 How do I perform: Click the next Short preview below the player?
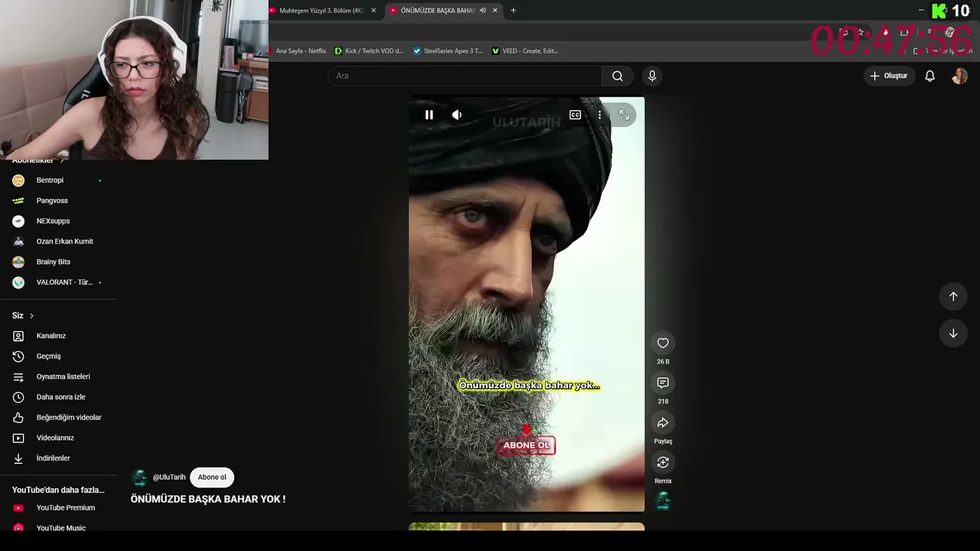527,527
